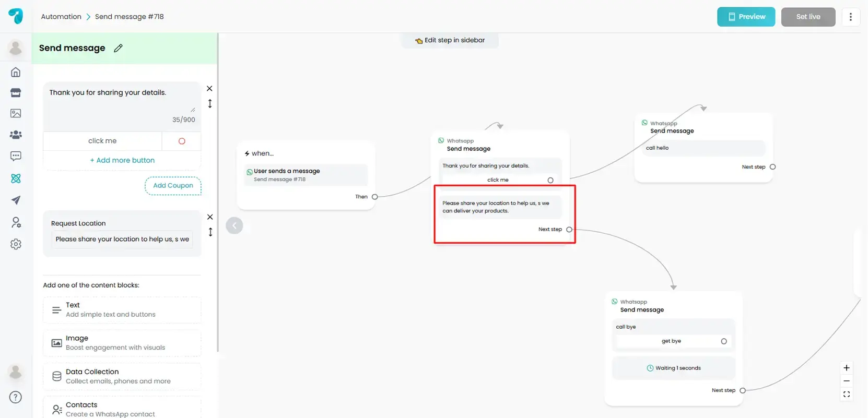Open the settings gear in sidebar
The height and width of the screenshot is (418, 868).
click(16, 244)
